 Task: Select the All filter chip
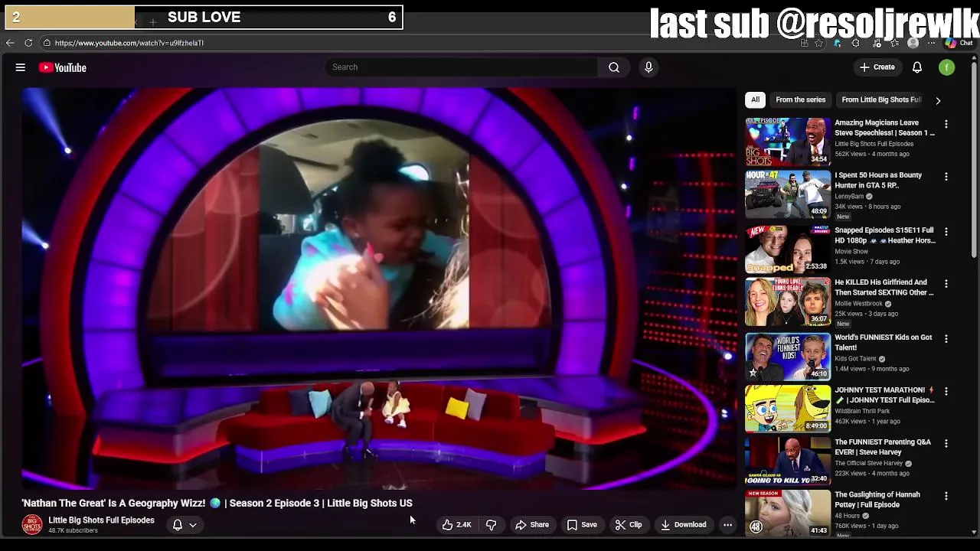coord(755,99)
